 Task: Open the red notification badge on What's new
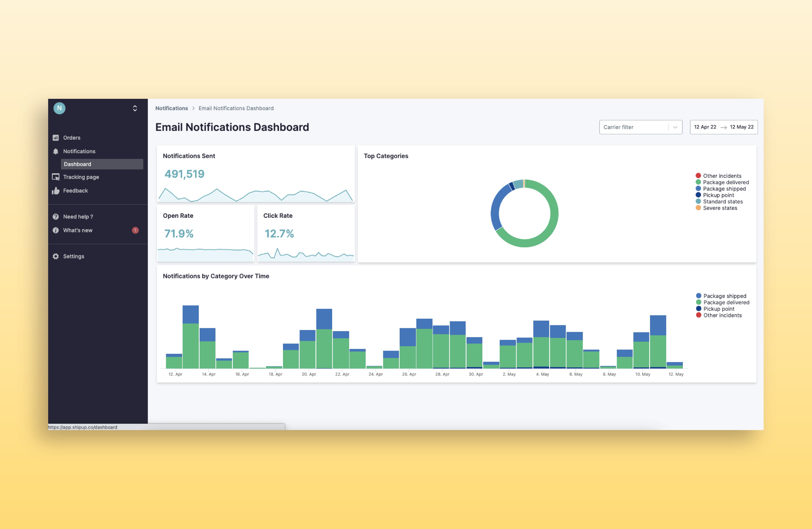pyautogui.click(x=135, y=230)
